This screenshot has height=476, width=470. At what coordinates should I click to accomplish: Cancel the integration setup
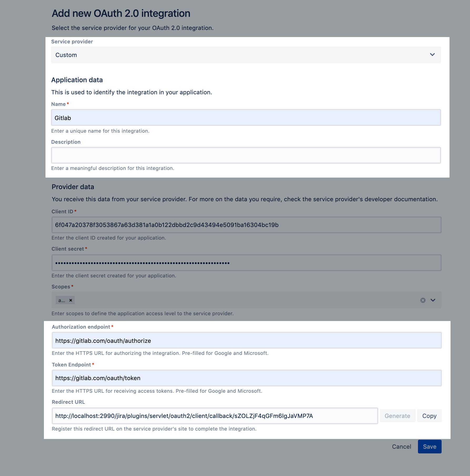(x=401, y=446)
